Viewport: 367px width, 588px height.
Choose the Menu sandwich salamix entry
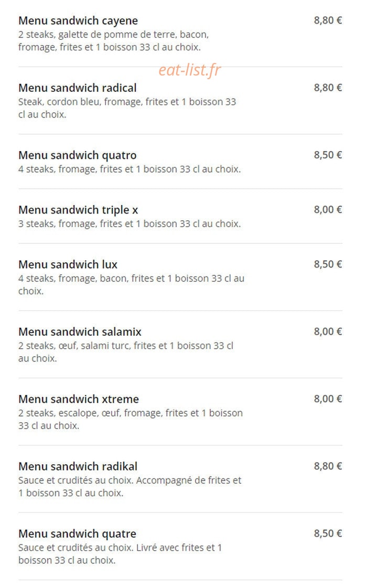pyautogui.click(x=80, y=332)
